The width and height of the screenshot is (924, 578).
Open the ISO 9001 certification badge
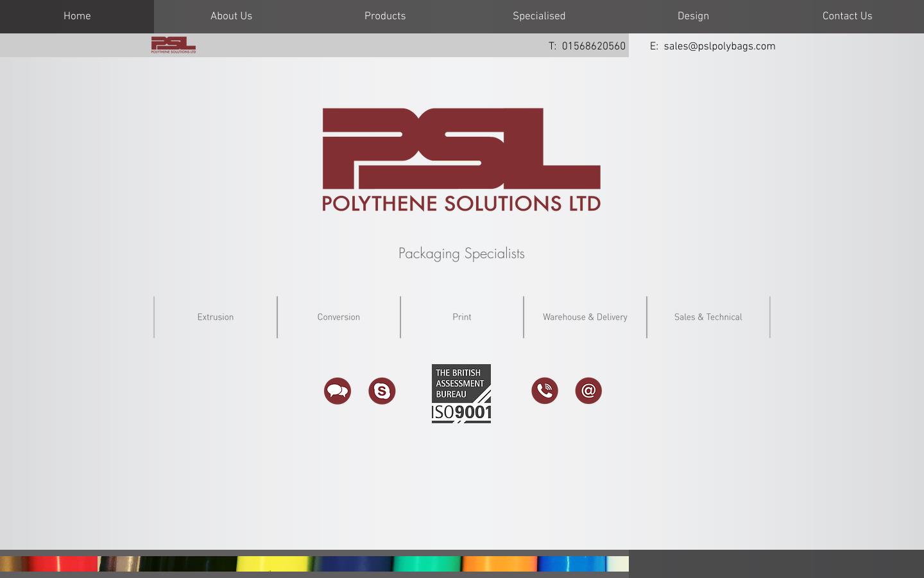[x=461, y=394]
